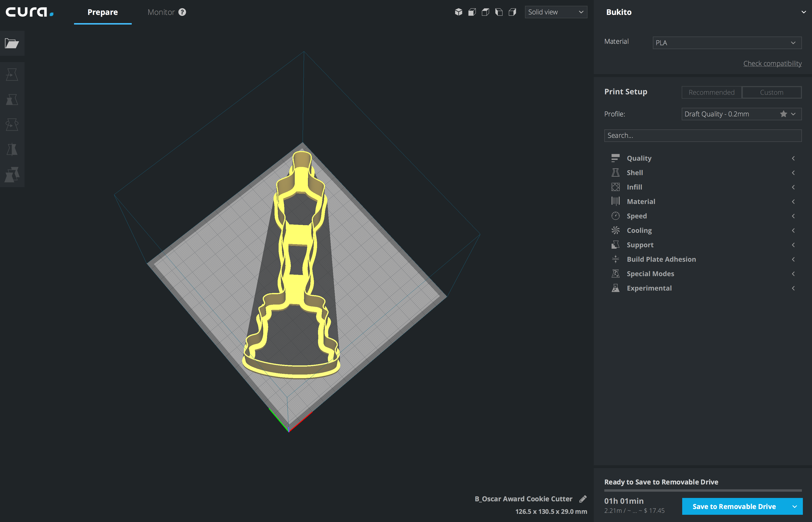Viewport: 812px width, 522px height.
Task: Switch to right side camera view
Action: (512, 12)
